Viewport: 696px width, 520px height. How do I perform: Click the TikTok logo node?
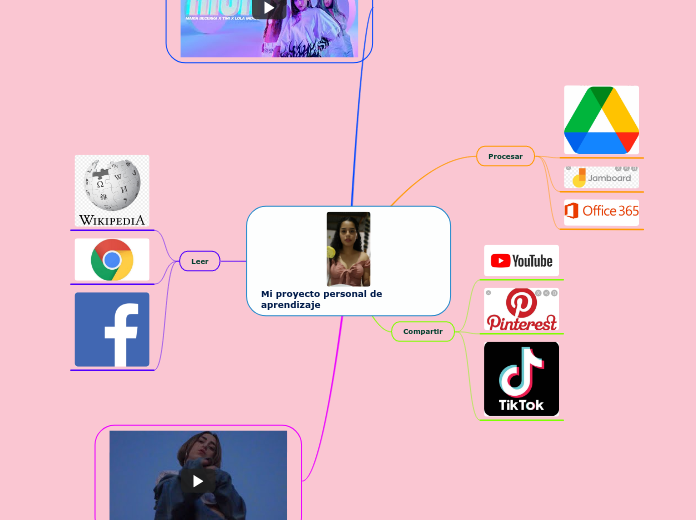(521, 379)
